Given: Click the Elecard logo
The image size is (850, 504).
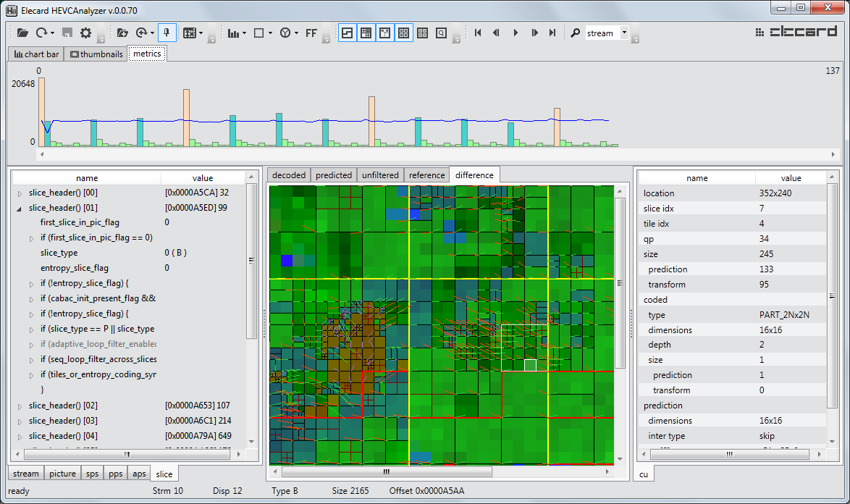Looking at the screenshot, I should [x=796, y=32].
